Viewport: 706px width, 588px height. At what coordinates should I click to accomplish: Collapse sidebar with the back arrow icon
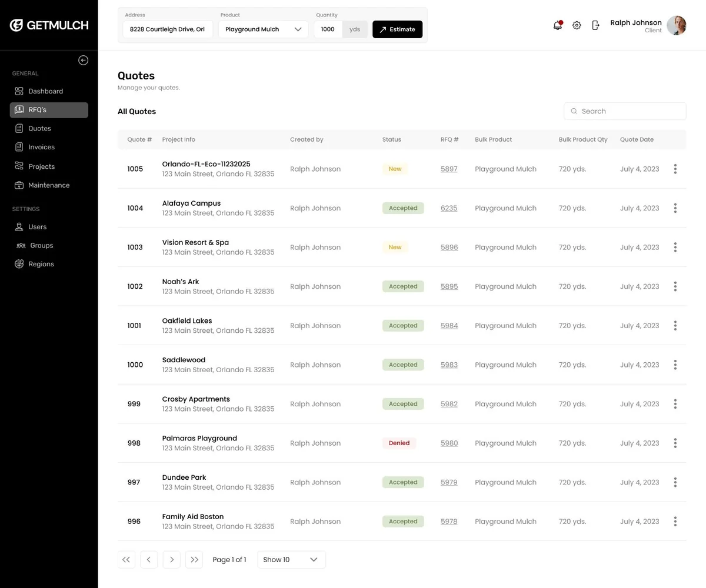tap(84, 60)
